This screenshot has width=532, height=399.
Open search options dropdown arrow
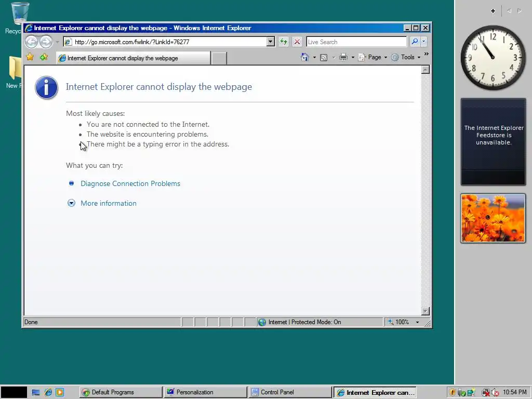[423, 42]
